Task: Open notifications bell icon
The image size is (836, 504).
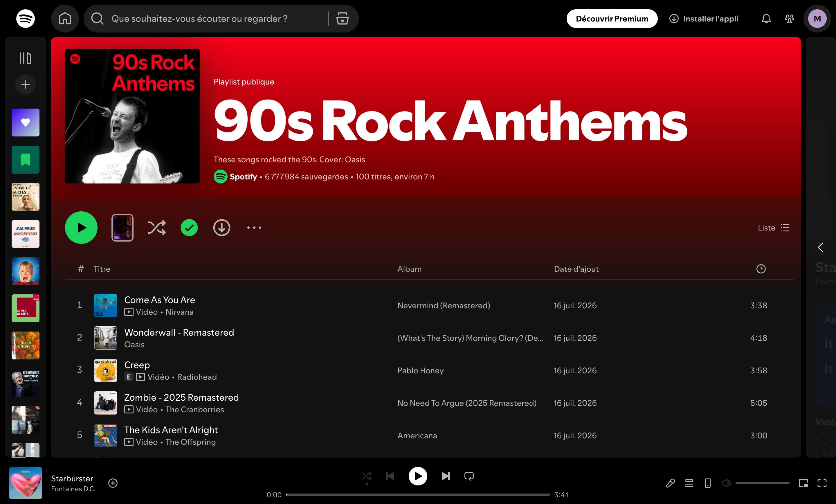Action: 766,19
